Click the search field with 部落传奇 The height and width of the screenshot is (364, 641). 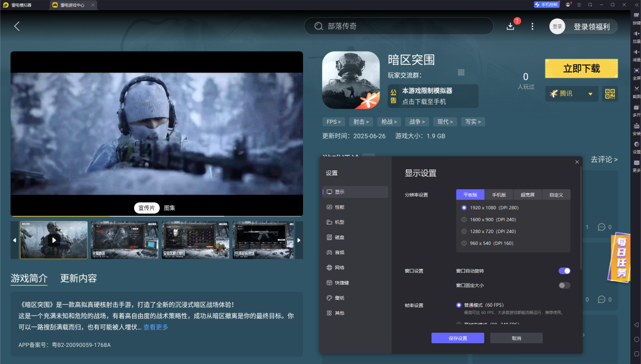[399, 26]
